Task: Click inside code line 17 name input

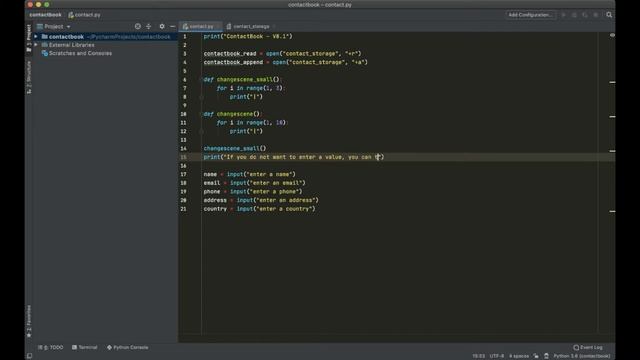Action: pos(249,174)
